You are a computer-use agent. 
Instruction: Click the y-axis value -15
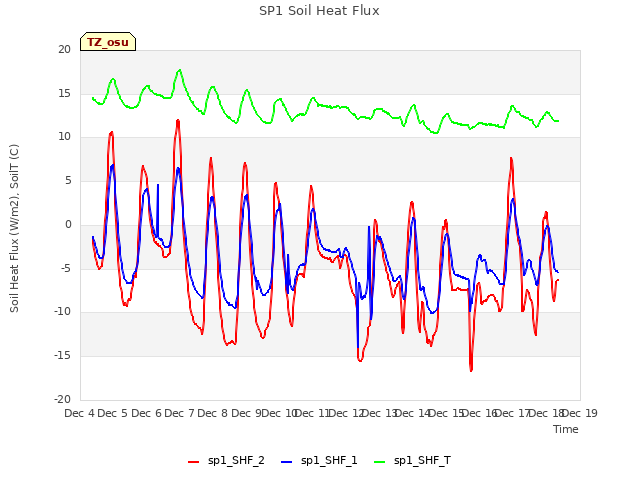pos(62,356)
